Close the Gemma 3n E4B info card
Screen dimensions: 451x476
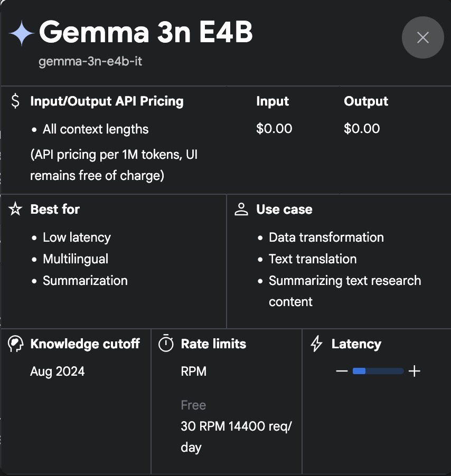pos(422,37)
